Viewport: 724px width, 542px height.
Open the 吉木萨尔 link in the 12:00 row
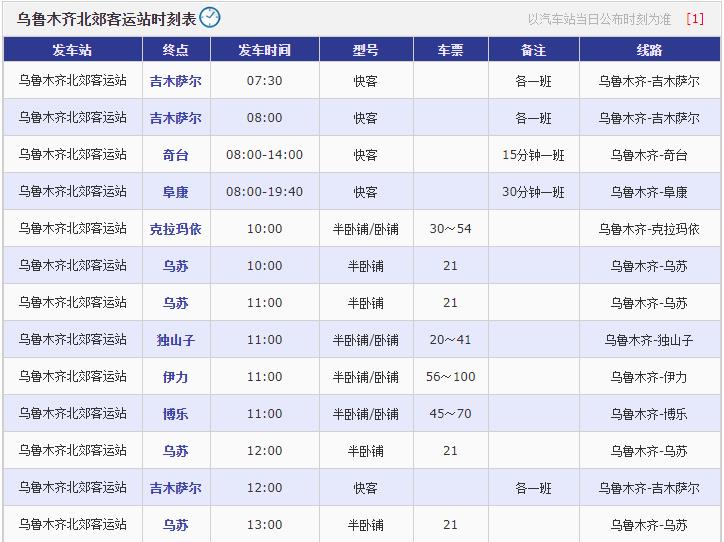click(x=175, y=488)
